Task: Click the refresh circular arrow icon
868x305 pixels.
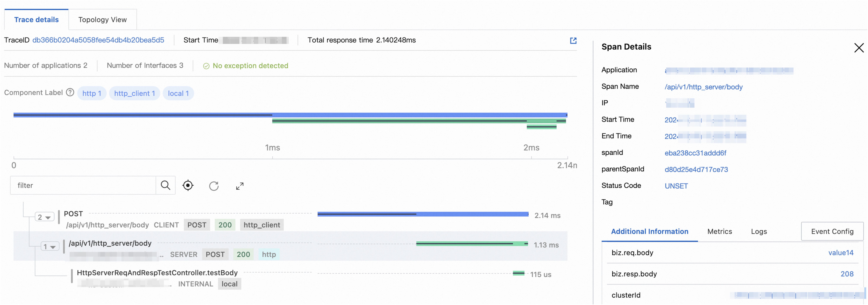Action: point(214,186)
